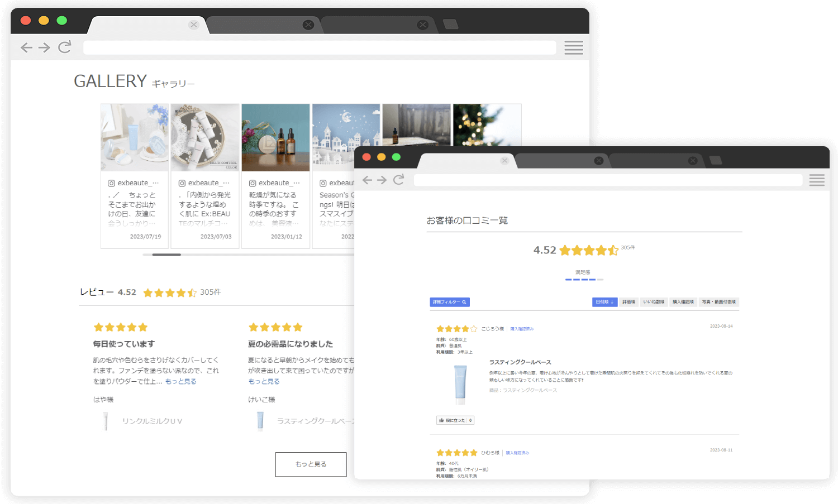Click the address bar in the front browser

(x=607, y=180)
